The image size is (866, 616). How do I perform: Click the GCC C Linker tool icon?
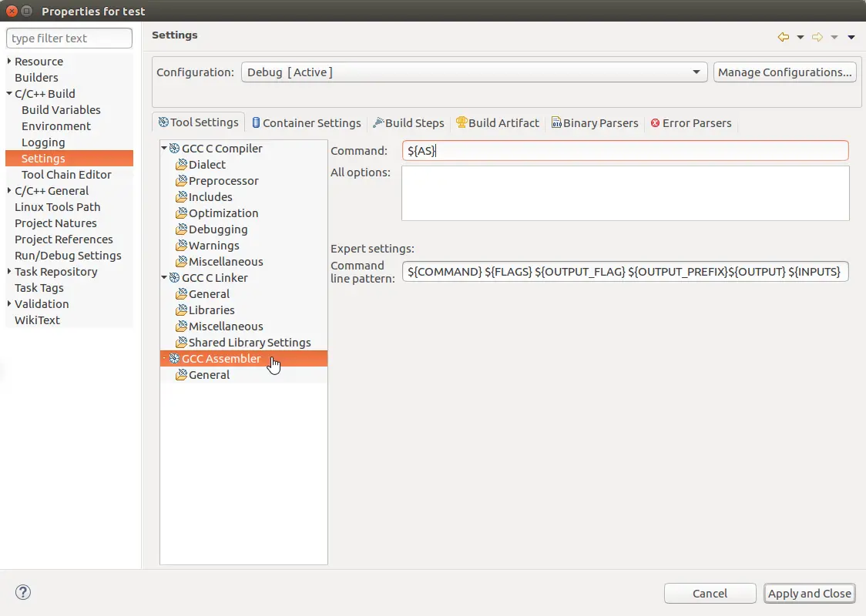174,278
